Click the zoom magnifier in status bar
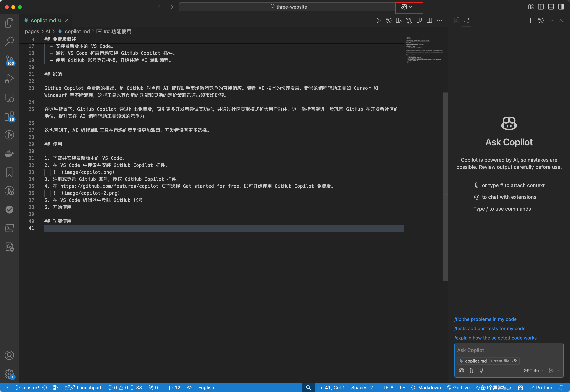Viewport: 570px width, 392px height. click(309, 388)
